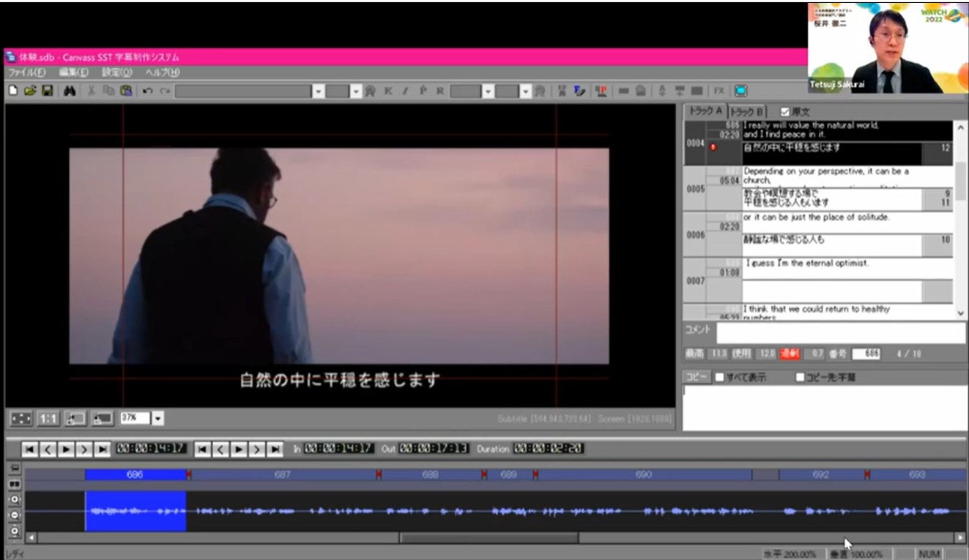Select subtitle block 687 on the timeline

(x=283, y=474)
